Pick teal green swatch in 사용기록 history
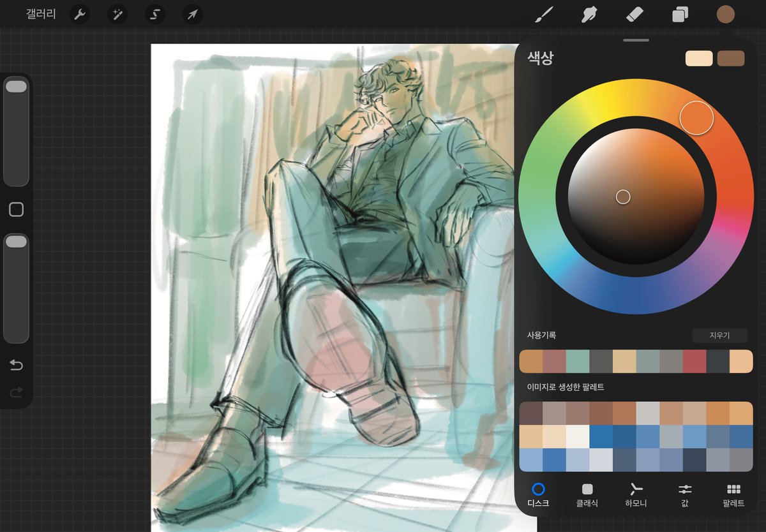The height and width of the screenshot is (532, 766). [x=578, y=362]
